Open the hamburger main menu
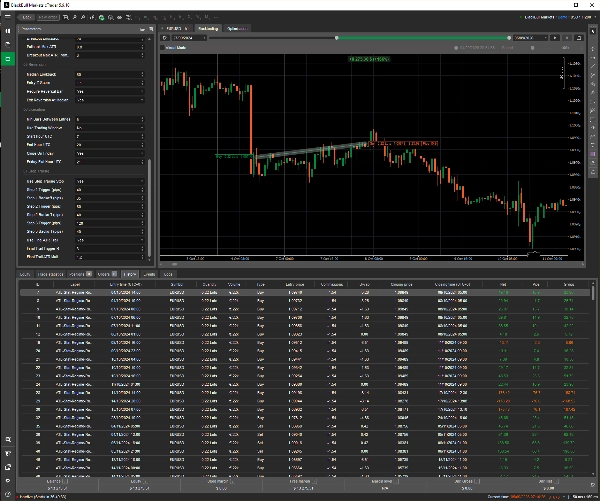The image size is (600, 501). coord(8,17)
